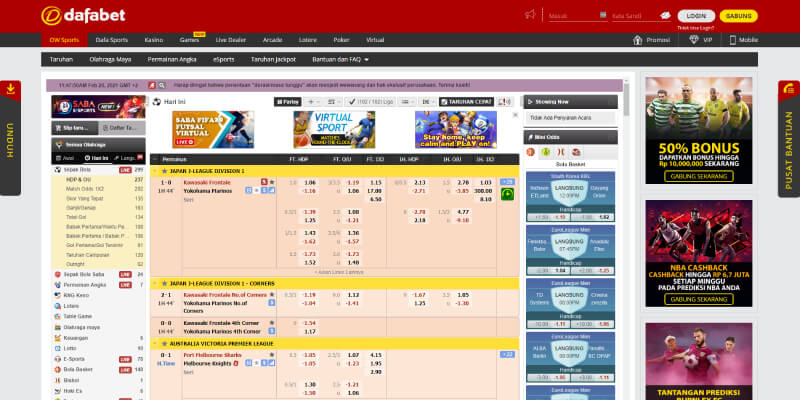Favorite the Port Melbourne Sharks match star
Image resolution: width=800 pixels, height=400 pixels.
click(x=272, y=355)
